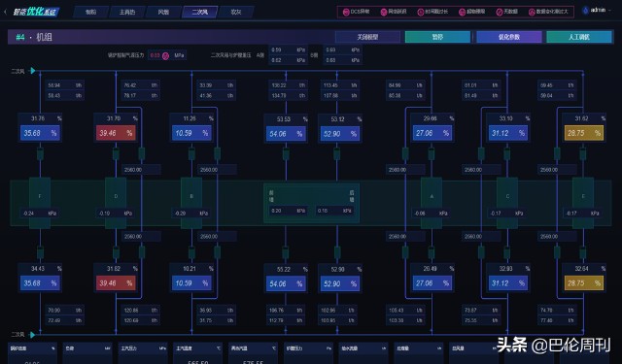Click the 120.86 t/h flow value

(140, 311)
